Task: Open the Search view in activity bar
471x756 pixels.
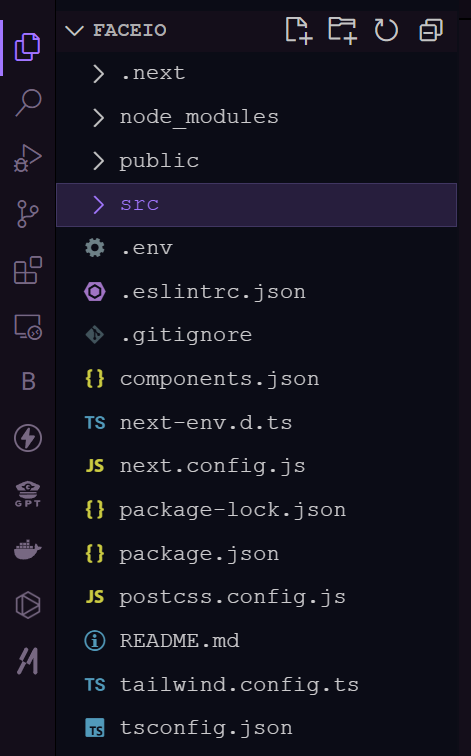Action: [x=28, y=102]
